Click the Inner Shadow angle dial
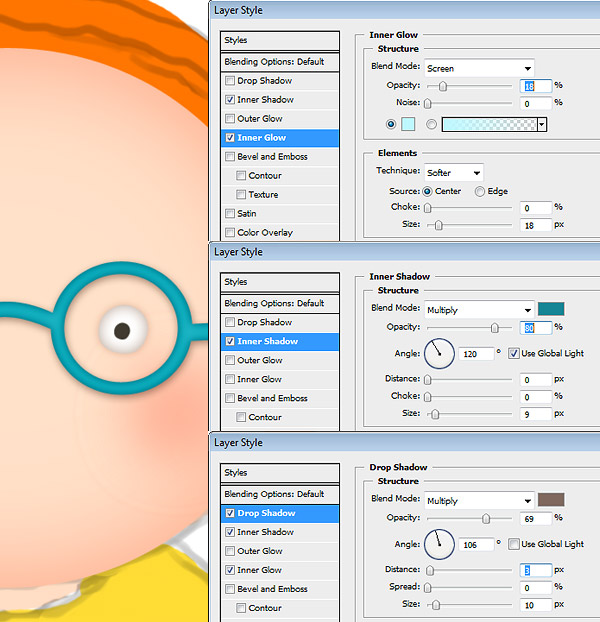Viewport: 600px width, 622px height. pyautogui.click(x=439, y=353)
